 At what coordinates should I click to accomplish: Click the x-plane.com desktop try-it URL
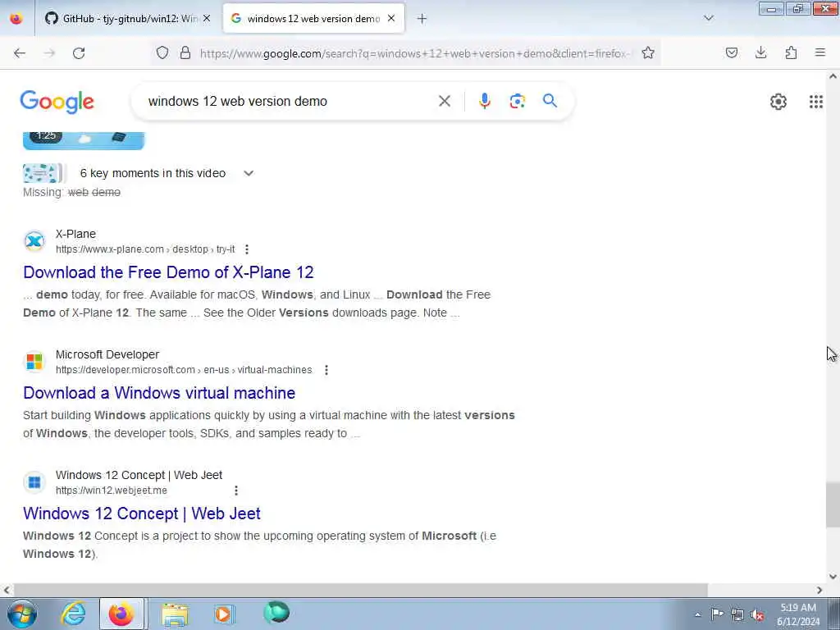(x=145, y=249)
